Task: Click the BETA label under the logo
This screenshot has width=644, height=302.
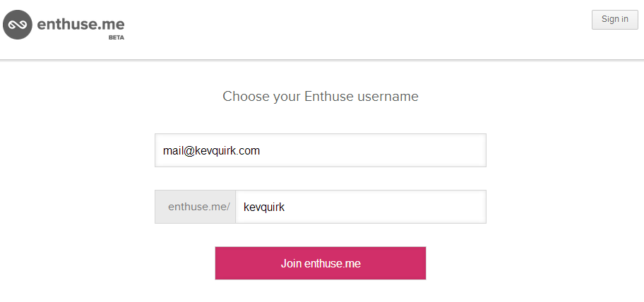Action: pyautogui.click(x=116, y=37)
